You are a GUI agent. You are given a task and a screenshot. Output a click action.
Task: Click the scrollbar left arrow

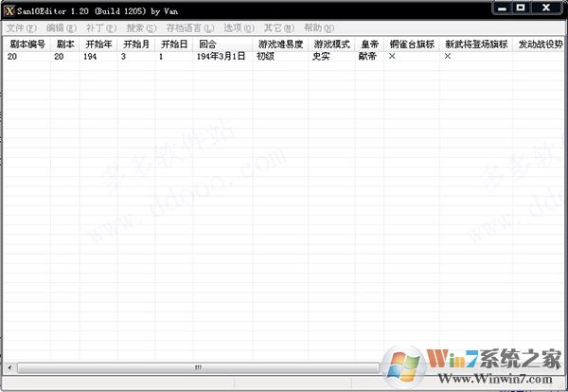(9, 368)
